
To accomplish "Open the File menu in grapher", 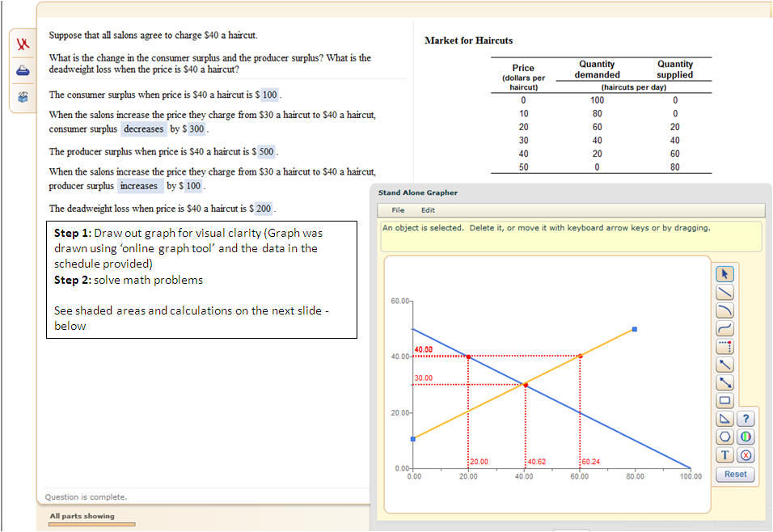I will pos(398,210).
